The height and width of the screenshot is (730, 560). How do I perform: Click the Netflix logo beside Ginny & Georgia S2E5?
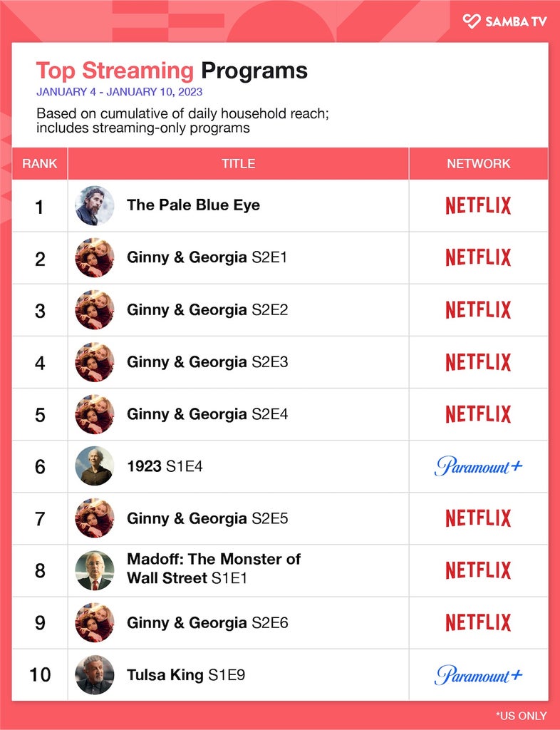pyautogui.click(x=478, y=518)
